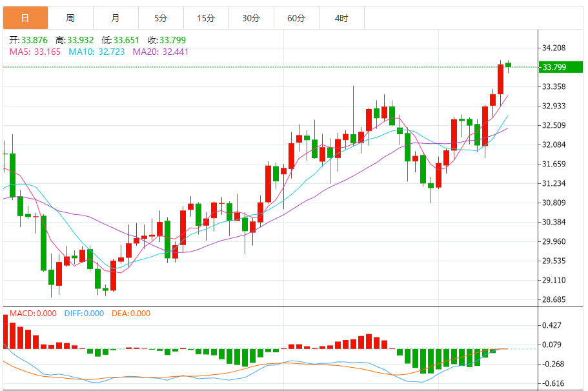The height and width of the screenshot is (391, 588).
Task: Open the 5分 timeframe tab
Action: pyautogui.click(x=161, y=17)
